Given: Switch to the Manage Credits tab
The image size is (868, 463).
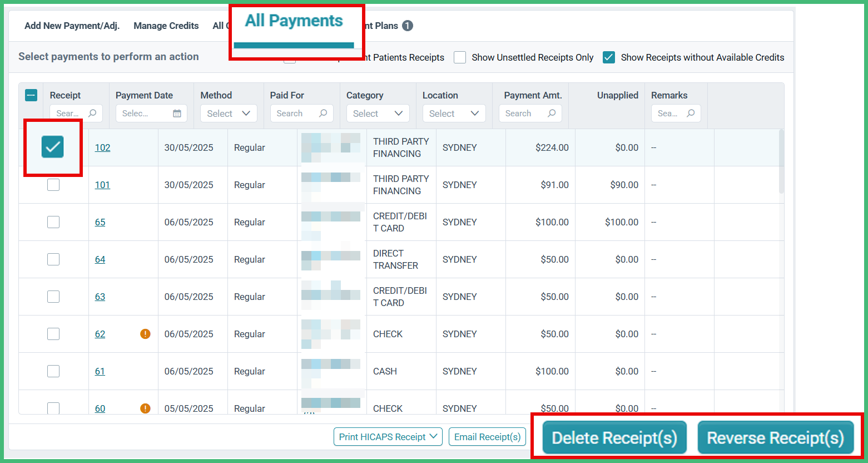Looking at the screenshot, I should [166, 26].
